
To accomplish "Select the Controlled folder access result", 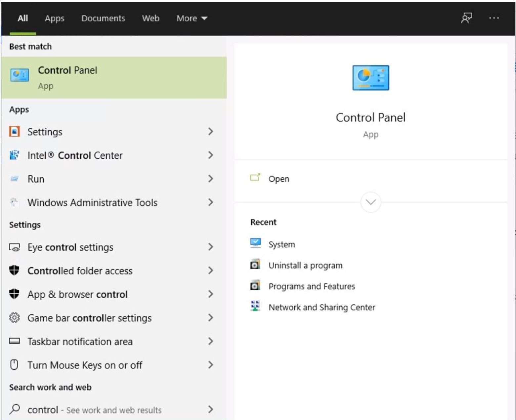I will [114, 271].
